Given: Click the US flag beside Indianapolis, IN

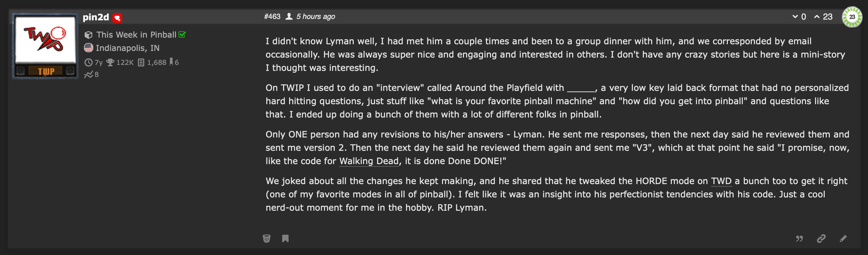Looking at the screenshot, I should pos(89,48).
